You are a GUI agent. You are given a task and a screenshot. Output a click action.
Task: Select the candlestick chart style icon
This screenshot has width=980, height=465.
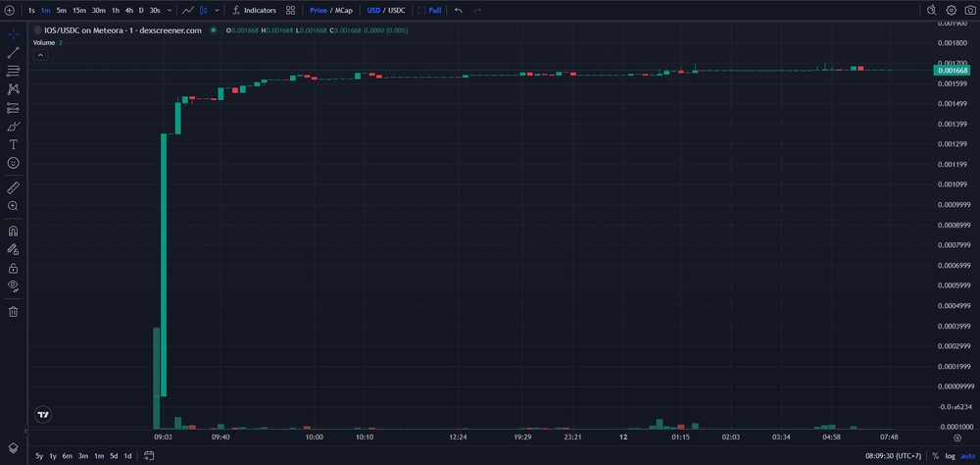click(203, 10)
